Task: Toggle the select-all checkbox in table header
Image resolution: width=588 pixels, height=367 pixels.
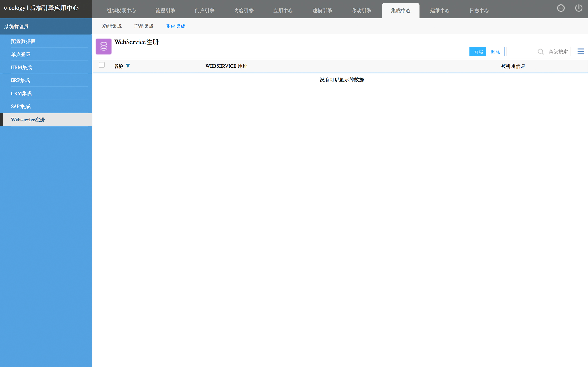Action: [102, 65]
